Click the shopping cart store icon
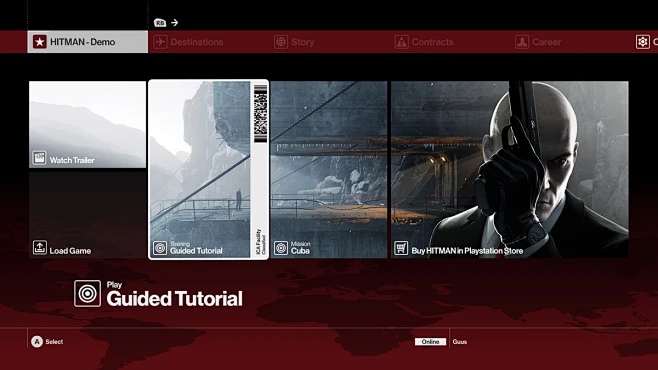The height and width of the screenshot is (370, 658). point(401,248)
